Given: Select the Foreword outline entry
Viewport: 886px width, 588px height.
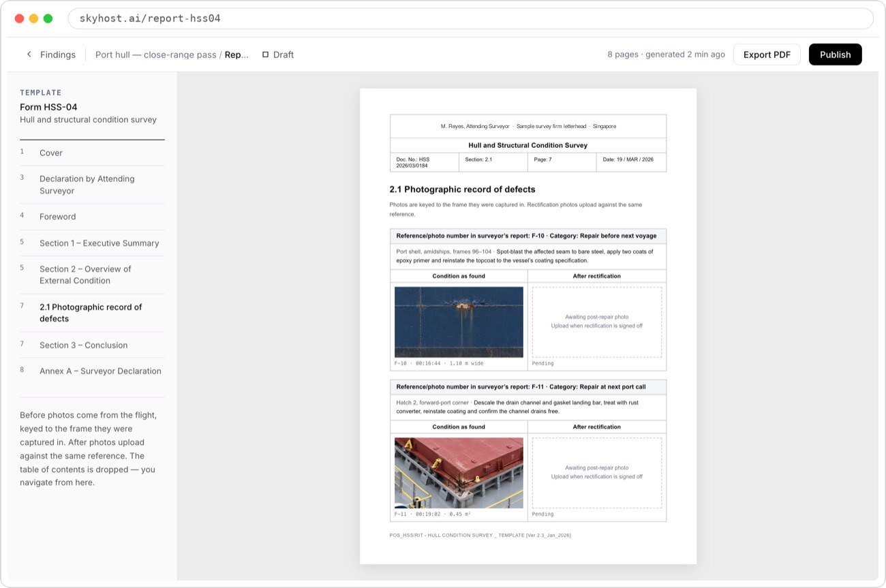Looking at the screenshot, I should (92, 217).
